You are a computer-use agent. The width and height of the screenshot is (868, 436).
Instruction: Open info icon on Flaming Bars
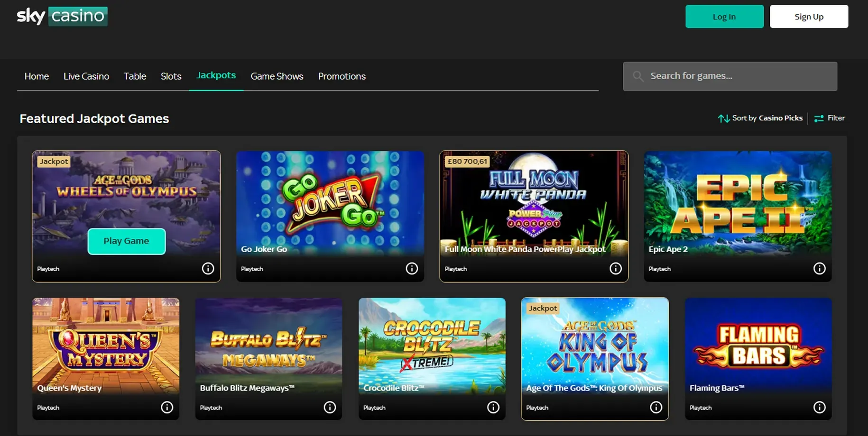coord(820,407)
